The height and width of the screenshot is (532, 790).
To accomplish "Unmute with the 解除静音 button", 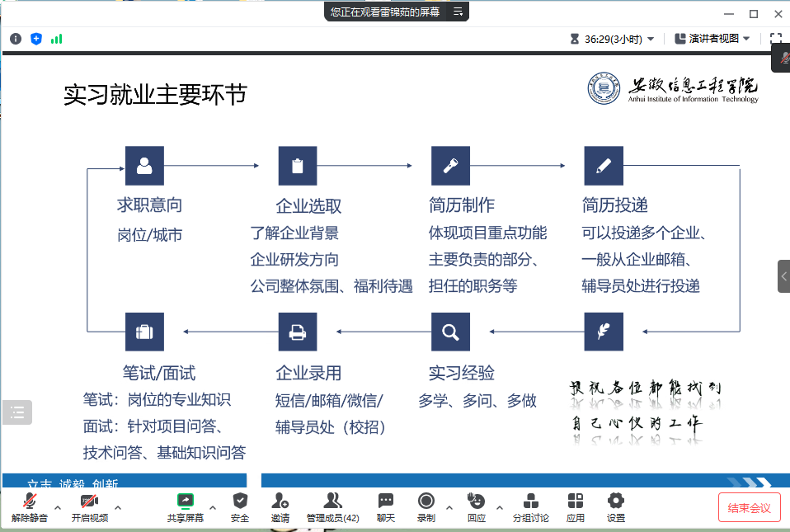I will [28, 505].
